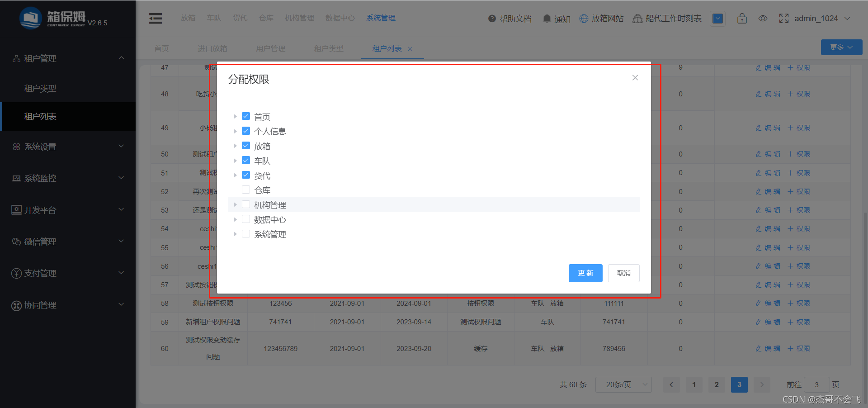The height and width of the screenshot is (408, 868).
Task: Expand the 个人信息 tree node
Action: coord(235,131)
